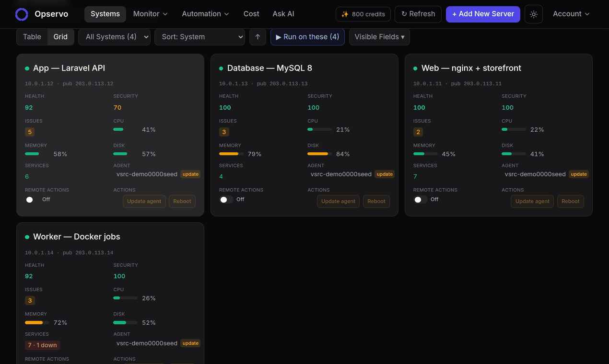Click the Worker card Memory 72% bar

pos(37,322)
